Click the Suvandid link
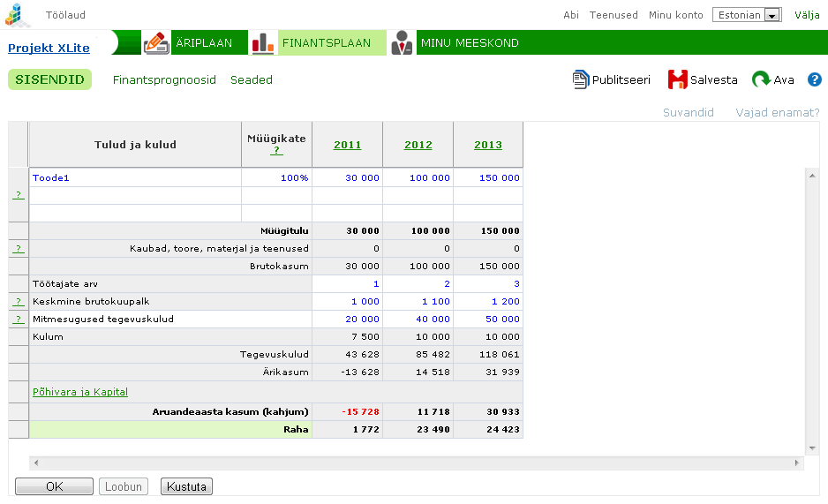 coord(688,112)
